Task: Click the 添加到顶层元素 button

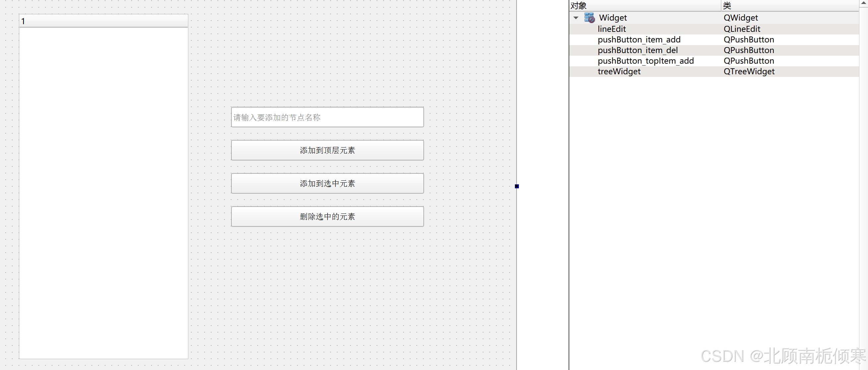Action: click(327, 150)
